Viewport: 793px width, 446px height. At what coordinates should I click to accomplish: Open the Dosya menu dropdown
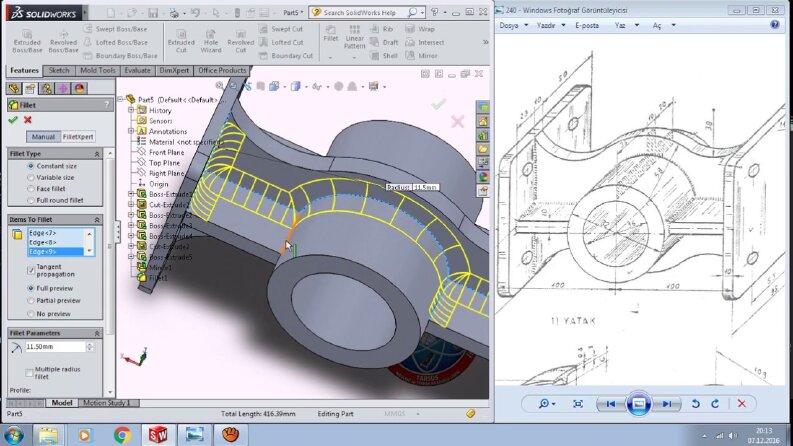[513, 25]
